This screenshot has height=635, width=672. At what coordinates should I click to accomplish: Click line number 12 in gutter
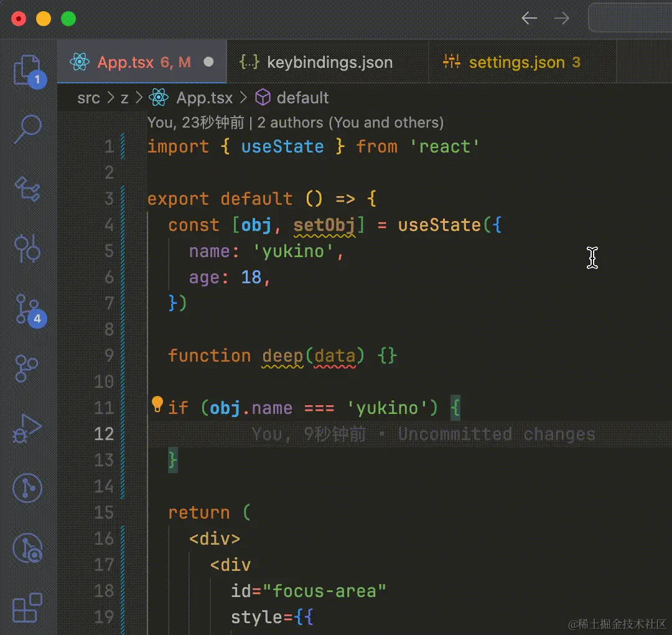(104, 434)
